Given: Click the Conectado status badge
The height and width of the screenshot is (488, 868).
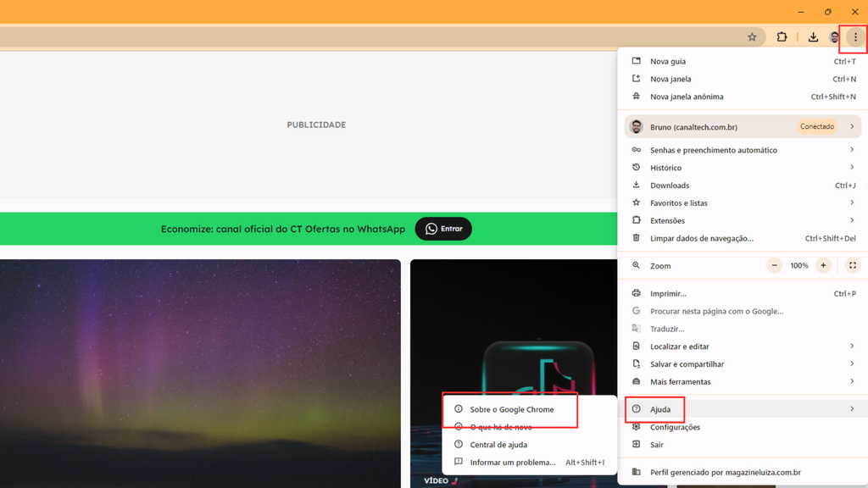Looking at the screenshot, I should pos(817,127).
